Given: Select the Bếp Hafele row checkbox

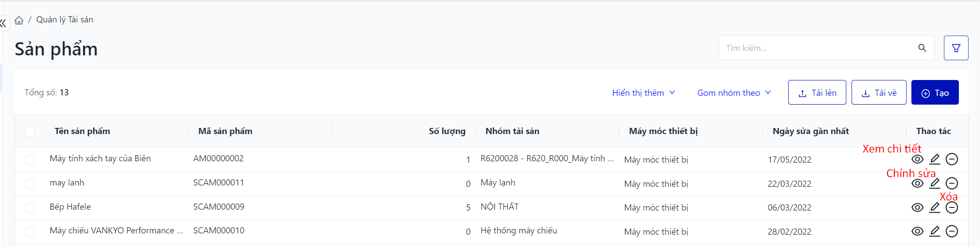Looking at the screenshot, I should pyautogui.click(x=30, y=207).
